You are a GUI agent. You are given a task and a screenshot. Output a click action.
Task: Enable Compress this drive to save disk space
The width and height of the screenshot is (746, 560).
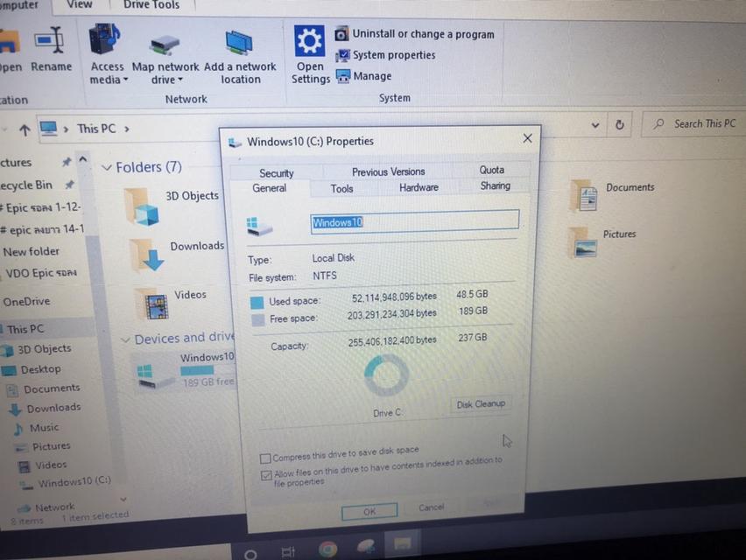pyautogui.click(x=265, y=458)
